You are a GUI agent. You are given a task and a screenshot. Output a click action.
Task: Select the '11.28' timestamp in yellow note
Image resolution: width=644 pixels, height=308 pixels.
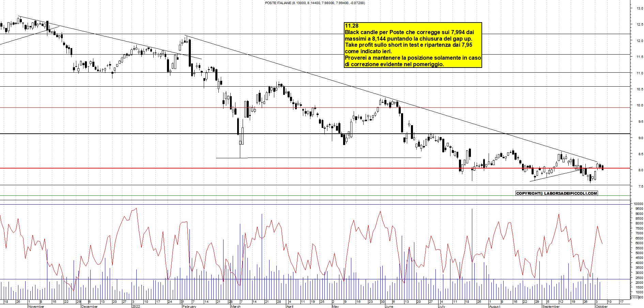(x=352, y=26)
